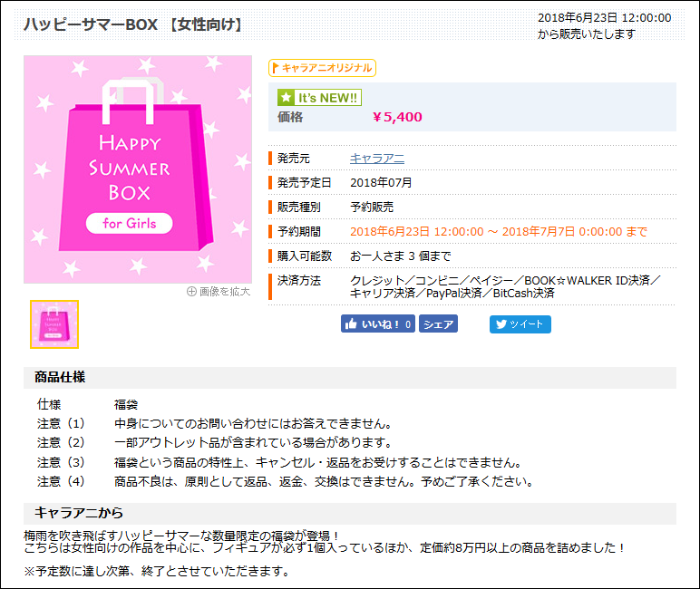The height and width of the screenshot is (589, 700).
Task: Click the キャラアニオリジナル flag badge
Action: pos(322,68)
